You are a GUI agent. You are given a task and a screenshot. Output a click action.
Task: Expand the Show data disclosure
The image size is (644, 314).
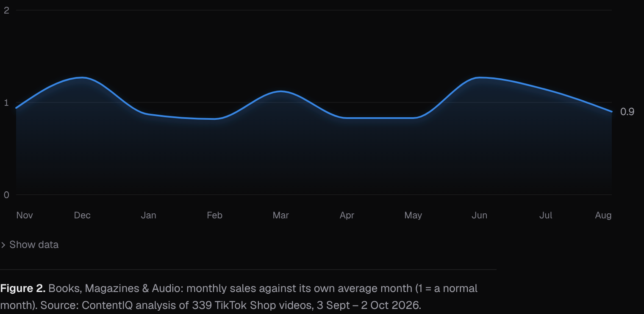[30, 245]
